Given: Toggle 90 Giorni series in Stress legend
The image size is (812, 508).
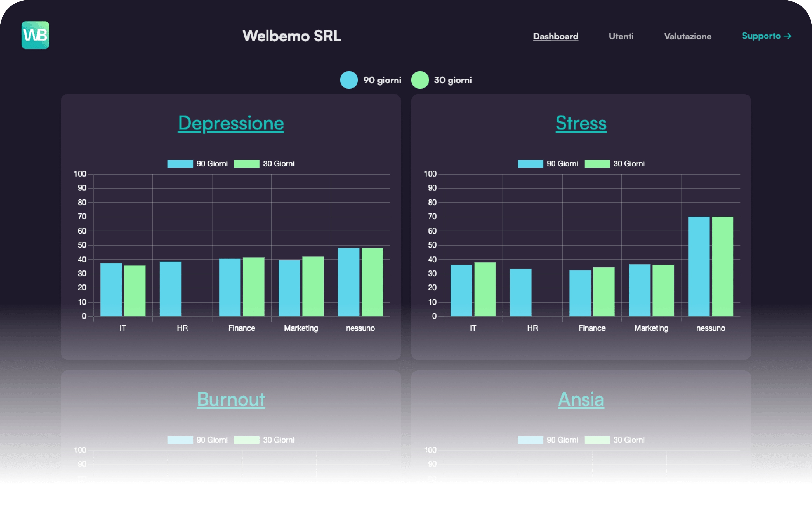Looking at the screenshot, I should (x=548, y=164).
